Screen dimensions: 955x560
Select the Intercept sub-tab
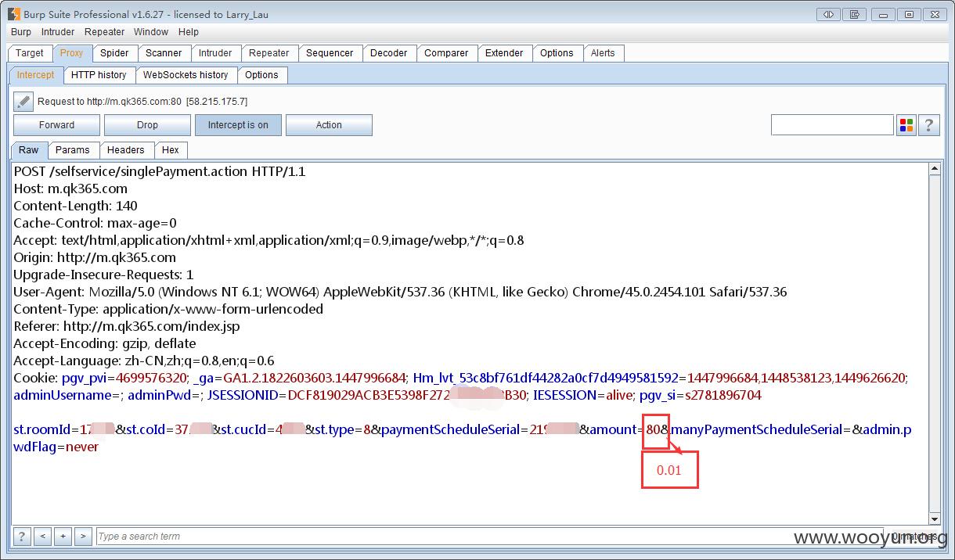click(x=36, y=75)
